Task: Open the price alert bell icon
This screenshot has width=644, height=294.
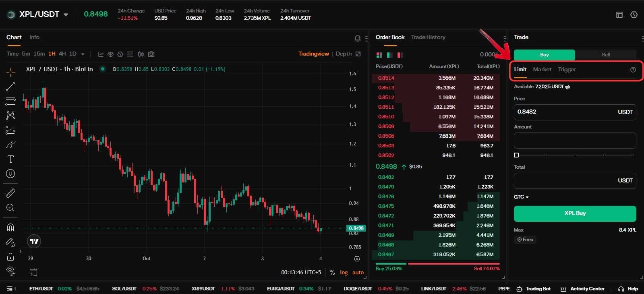Action: [357, 38]
